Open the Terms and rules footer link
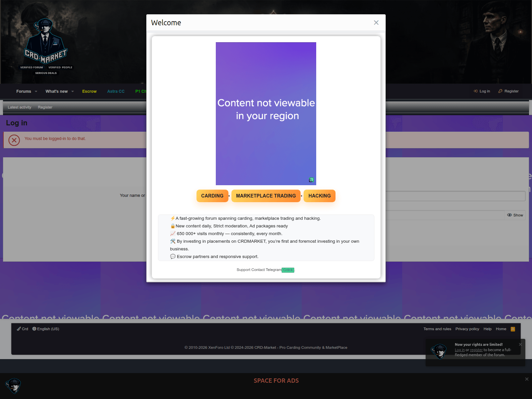The image size is (532, 399). [x=437, y=329]
